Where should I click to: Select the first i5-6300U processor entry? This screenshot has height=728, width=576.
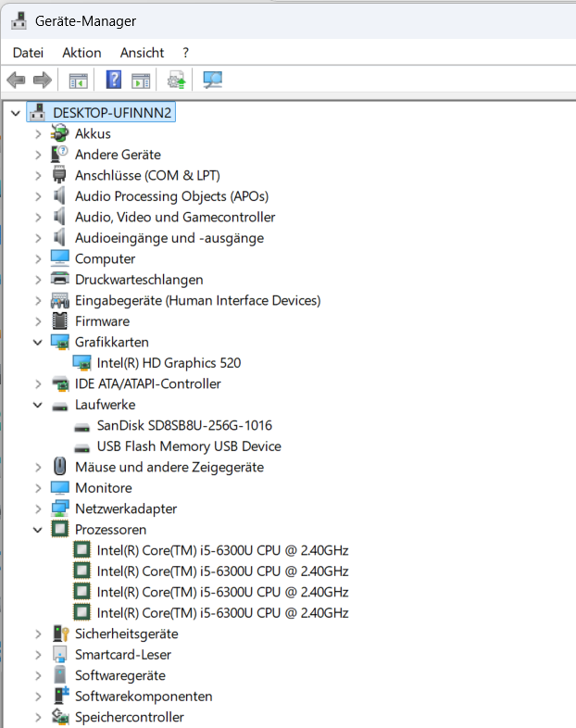222,551
